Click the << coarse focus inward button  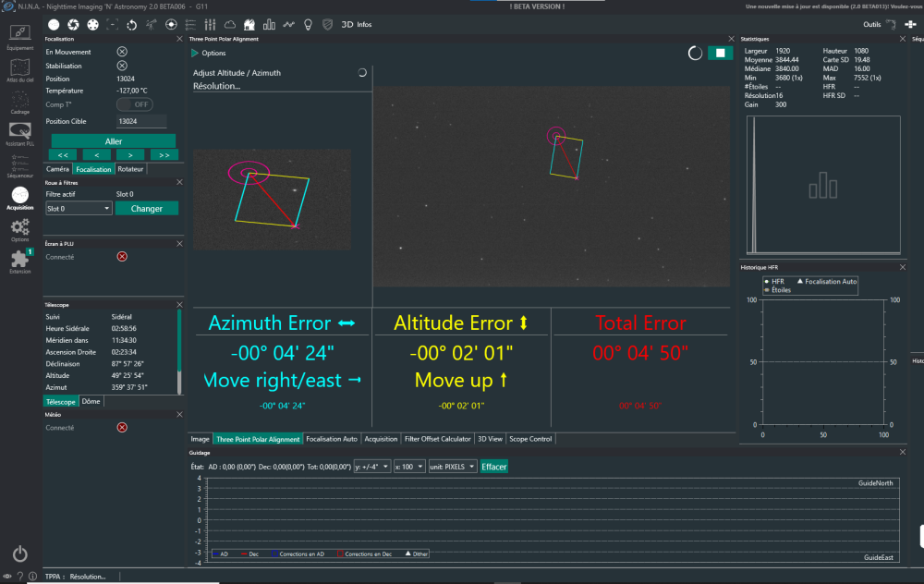(x=63, y=155)
